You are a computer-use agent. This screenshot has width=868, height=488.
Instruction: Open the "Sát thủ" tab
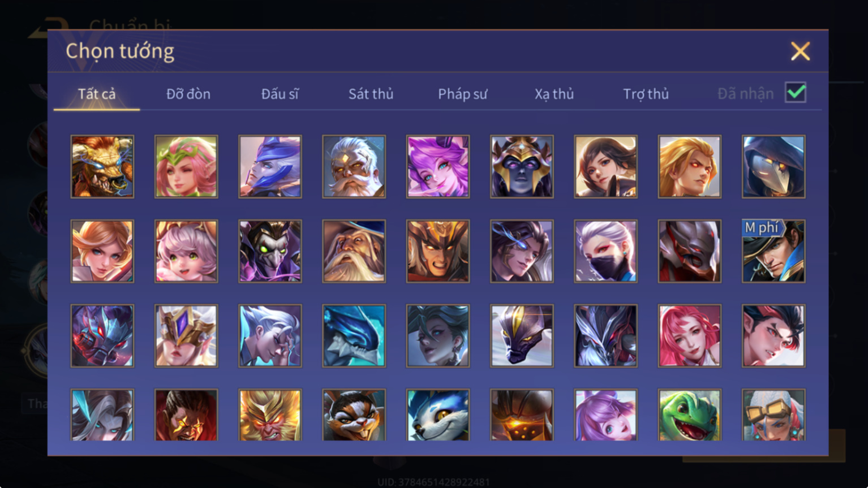[x=371, y=94]
